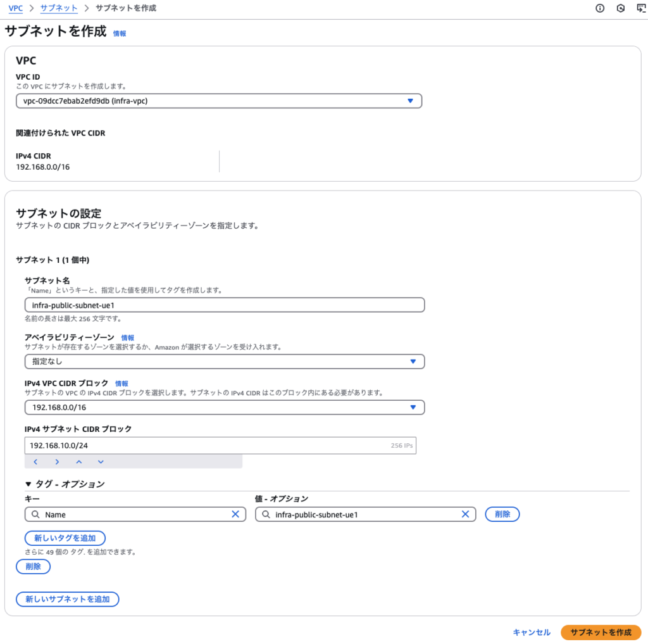Launch CloudShell terminal icon
The height and width of the screenshot is (644, 648).
(x=640, y=8)
